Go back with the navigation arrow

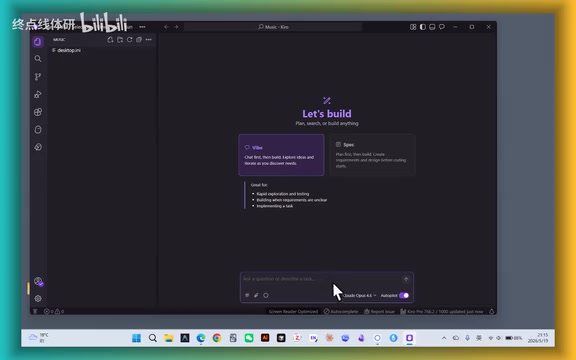click(x=166, y=27)
